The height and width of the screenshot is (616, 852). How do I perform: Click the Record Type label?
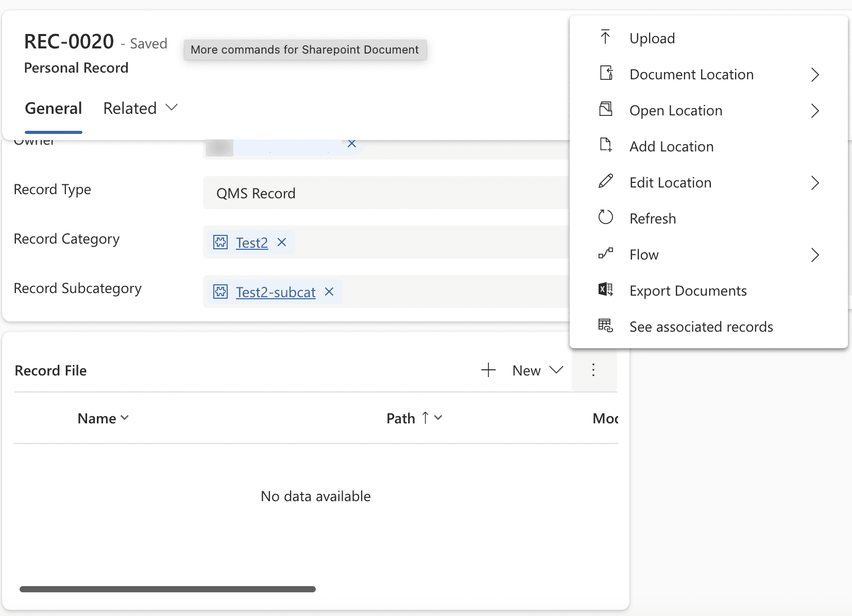tap(53, 190)
